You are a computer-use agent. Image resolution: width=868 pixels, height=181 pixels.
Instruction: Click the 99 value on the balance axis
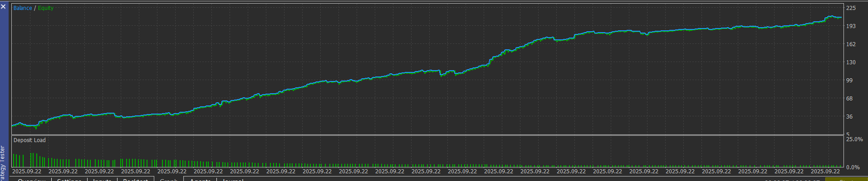click(849, 81)
